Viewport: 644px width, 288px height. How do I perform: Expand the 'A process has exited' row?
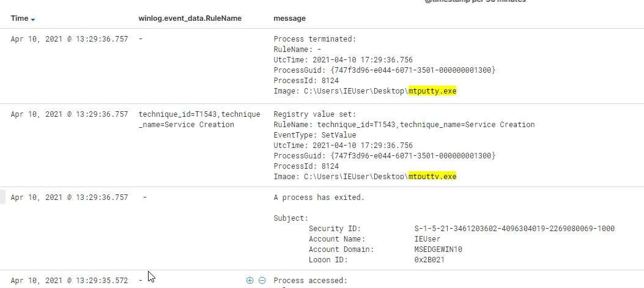pyautogui.click(x=2, y=198)
